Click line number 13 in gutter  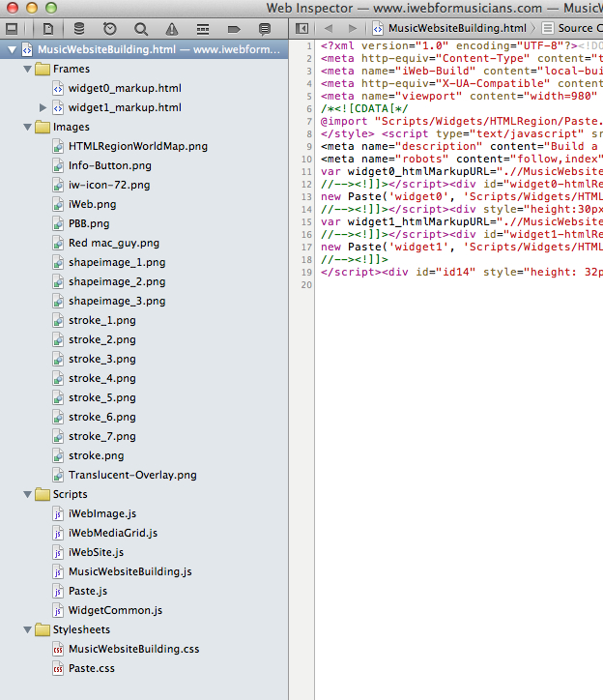point(306,197)
